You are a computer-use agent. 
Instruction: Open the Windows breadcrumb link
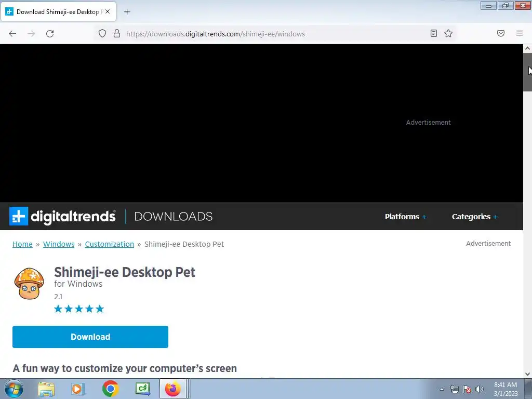click(59, 244)
